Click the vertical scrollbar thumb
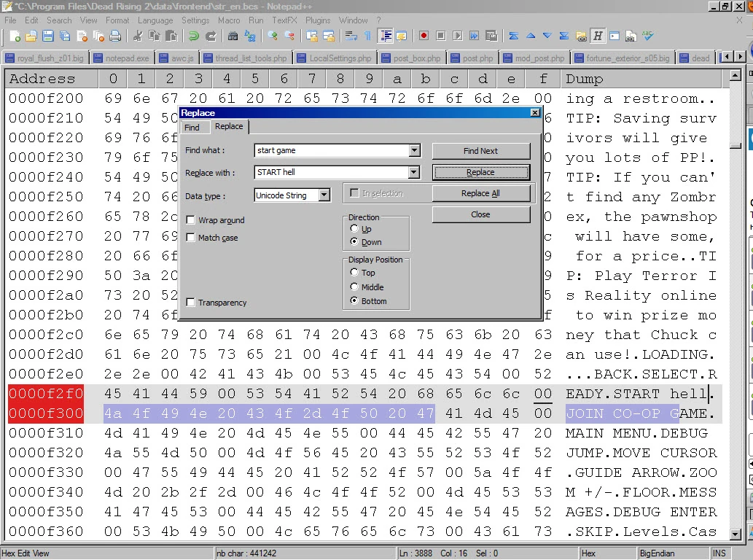This screenshot has height=560, width=753. (x=736, y=146)
